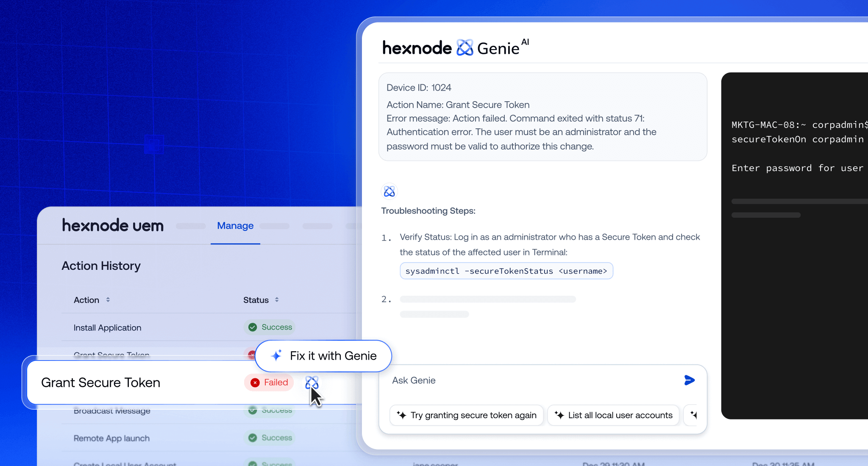
Task: Sort by the Action column arrows
Action: pyautogui.click(x=108, y=300)
